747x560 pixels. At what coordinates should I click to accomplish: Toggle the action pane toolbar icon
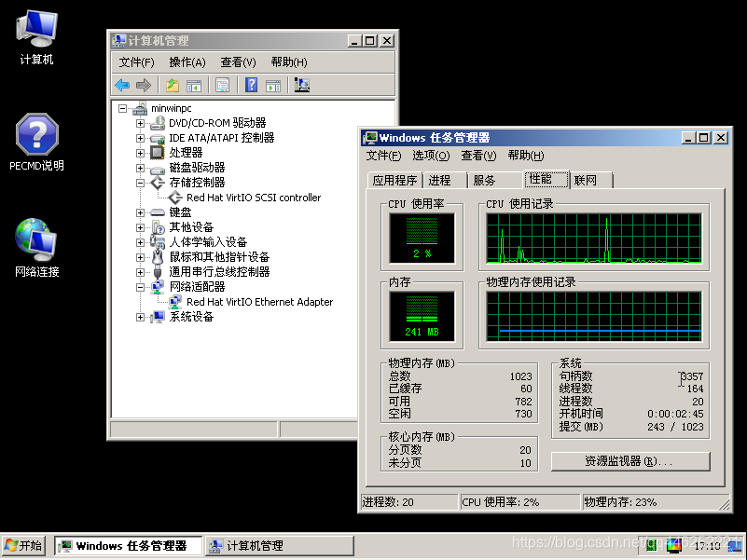273,85
